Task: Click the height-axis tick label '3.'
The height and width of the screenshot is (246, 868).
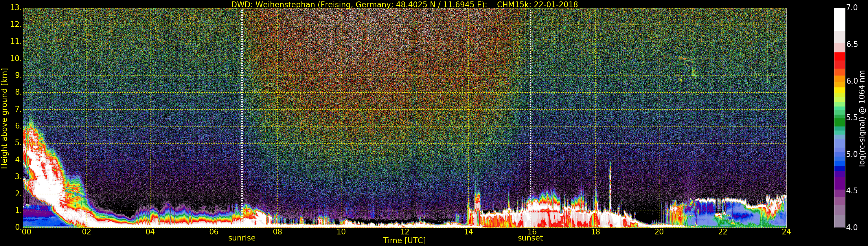Action: tap(18, 176)
